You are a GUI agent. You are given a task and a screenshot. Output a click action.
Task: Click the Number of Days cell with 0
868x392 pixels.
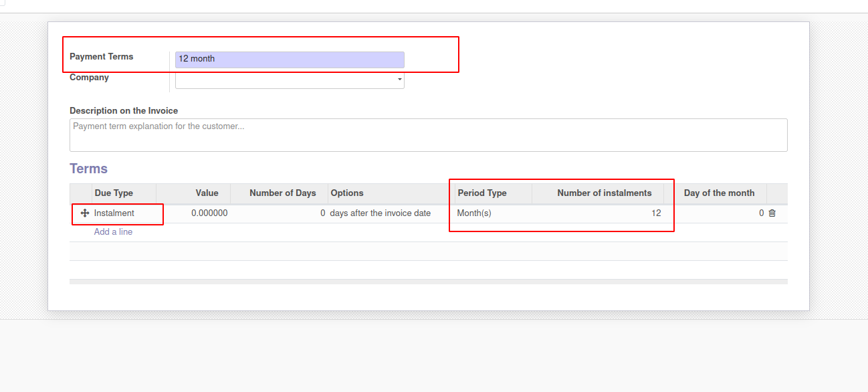coord(279,213)
